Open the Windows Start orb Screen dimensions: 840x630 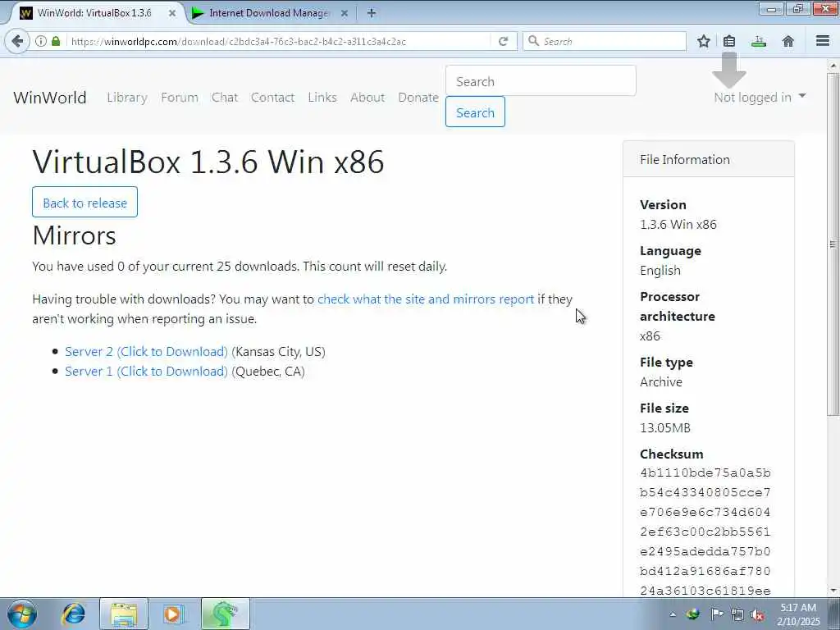pos(22,614)
